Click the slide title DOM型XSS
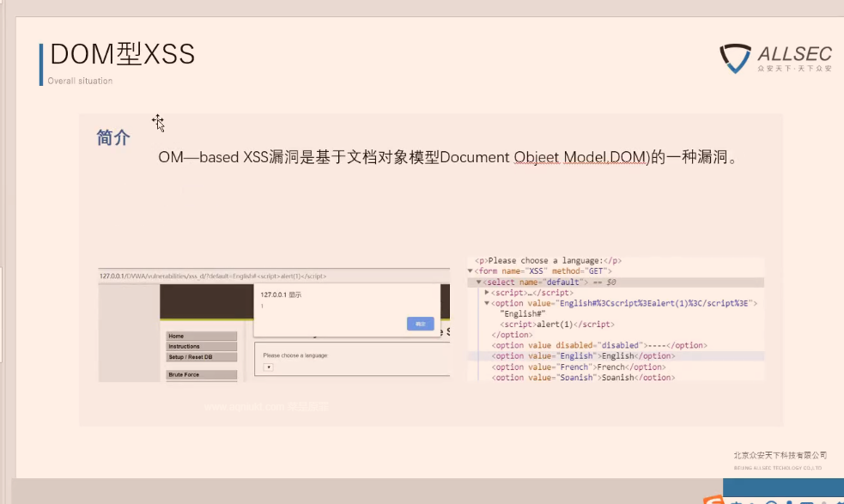Image resolution: width=844 pixels, height=504 pixels. tap(122, 54)
